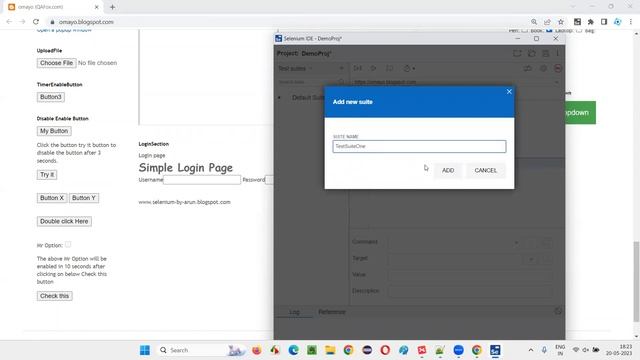The height and width of the screenshot is (360, 640).
Task: Create new project icon in Selenium IDE
Action: pos(517,53)
